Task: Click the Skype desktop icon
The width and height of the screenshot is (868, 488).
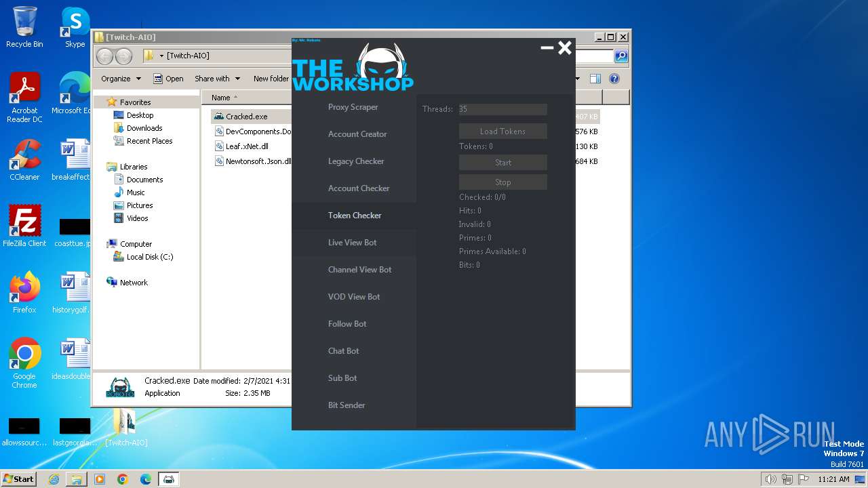Action: pos(75,27)
